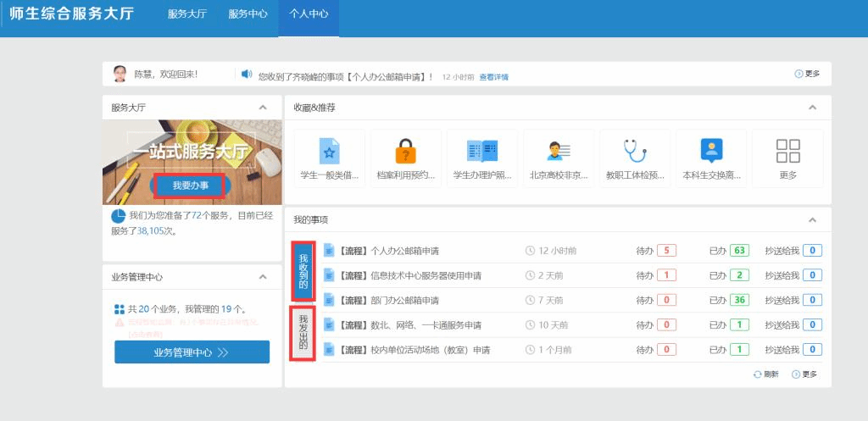Click the 更多 grid icon in favorites

tap(787, 151)
